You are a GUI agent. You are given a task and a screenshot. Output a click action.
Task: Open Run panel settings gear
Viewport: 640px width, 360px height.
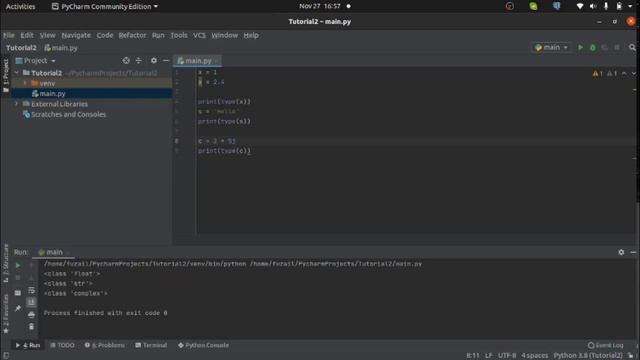(621, 252)
